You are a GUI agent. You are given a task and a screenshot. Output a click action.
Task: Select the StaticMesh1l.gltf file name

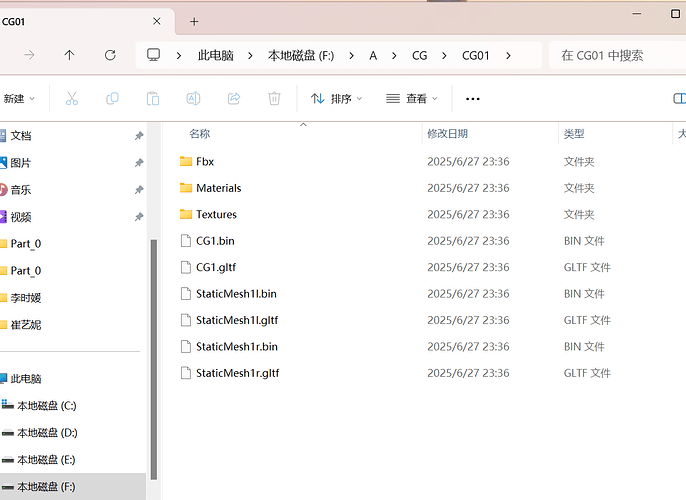click(x=237, y=320)
